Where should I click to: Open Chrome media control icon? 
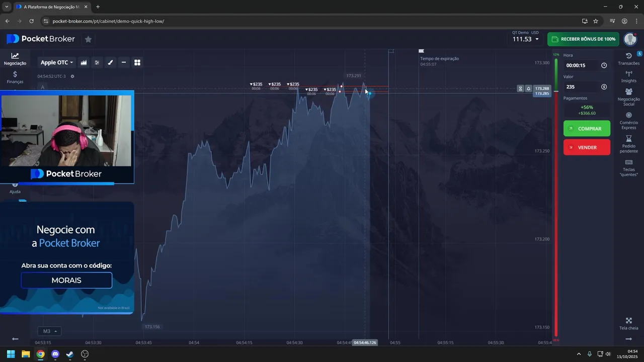pos(612,21)
